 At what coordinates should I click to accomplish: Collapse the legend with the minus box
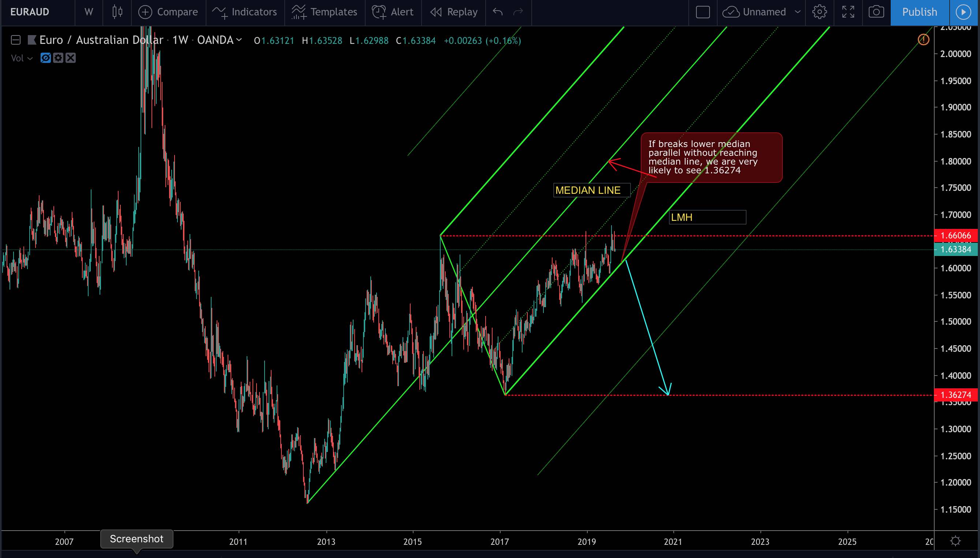click(16, 40)
